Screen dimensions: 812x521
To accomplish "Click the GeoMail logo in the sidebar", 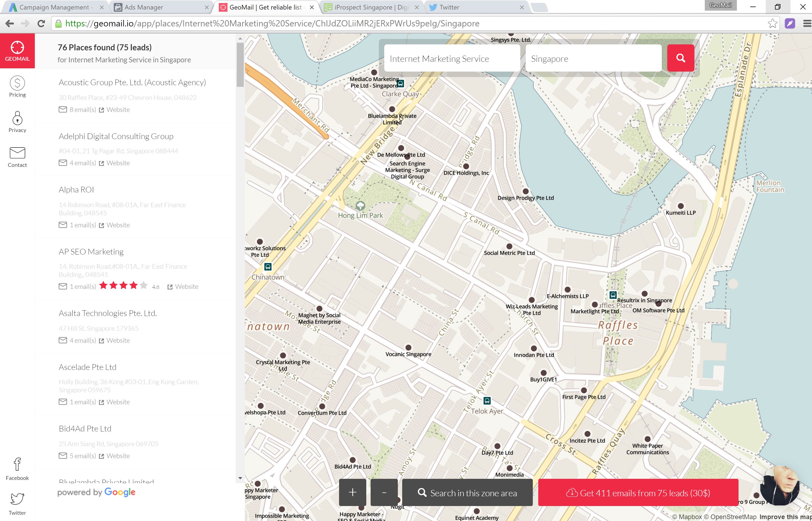I will pyautogui.click(x=17, y=51).
